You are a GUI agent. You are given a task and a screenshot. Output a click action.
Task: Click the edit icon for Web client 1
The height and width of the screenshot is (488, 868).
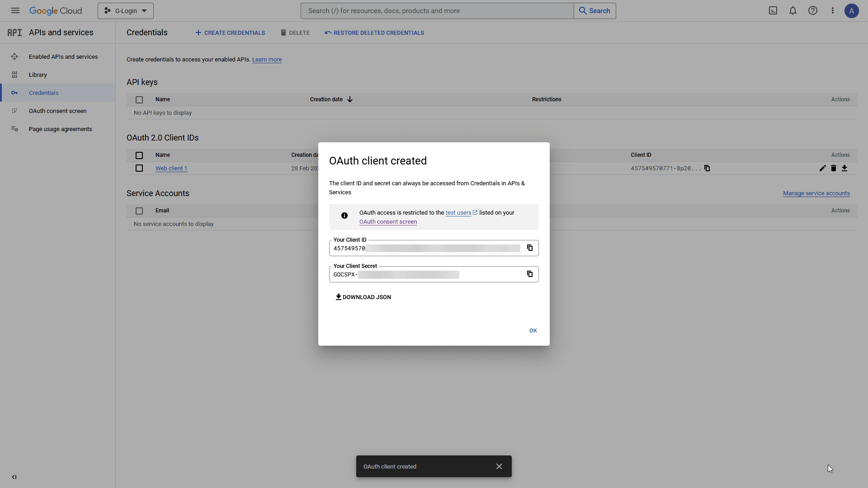tap(822, 168)
